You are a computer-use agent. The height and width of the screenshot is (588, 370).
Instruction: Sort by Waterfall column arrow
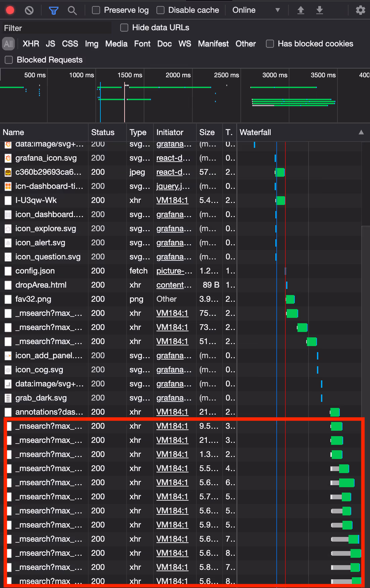pos(361,132)
